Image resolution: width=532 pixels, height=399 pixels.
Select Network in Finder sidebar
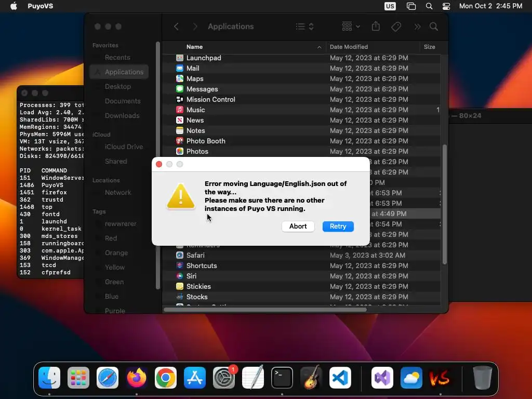point(118,192)
